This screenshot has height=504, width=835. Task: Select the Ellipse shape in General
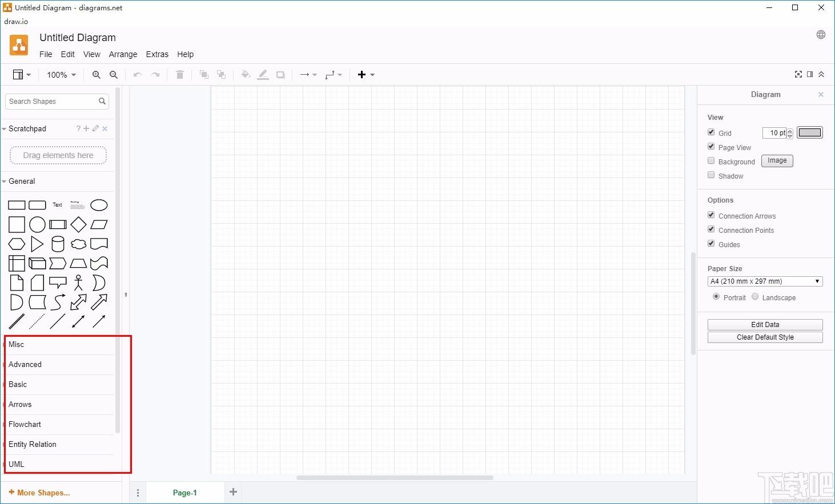[x=99, y=205]
